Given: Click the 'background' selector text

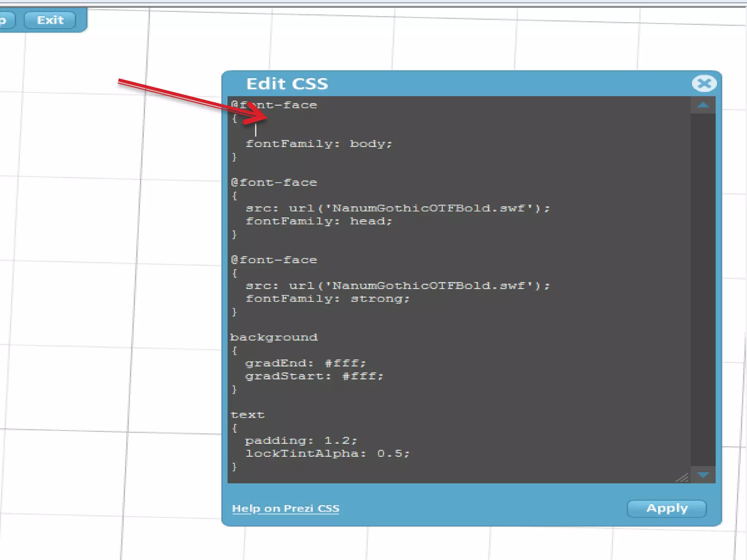Looking at the screenshot, I should pos(274,337).
